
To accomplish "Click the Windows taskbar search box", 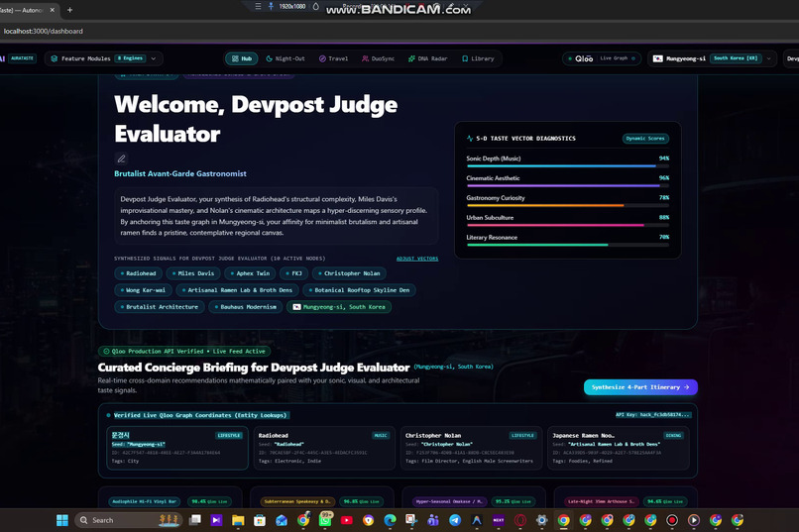I will [x=128, y=520].
